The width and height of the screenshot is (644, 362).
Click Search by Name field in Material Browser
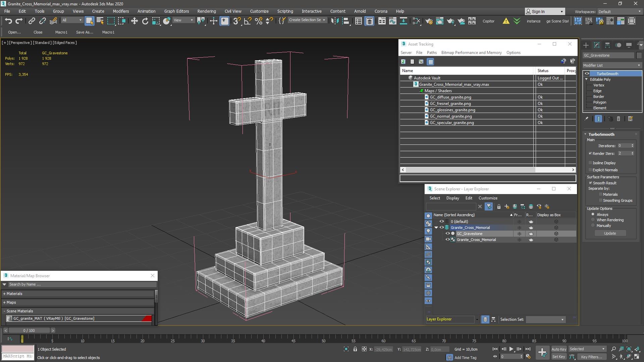[82, 285]
